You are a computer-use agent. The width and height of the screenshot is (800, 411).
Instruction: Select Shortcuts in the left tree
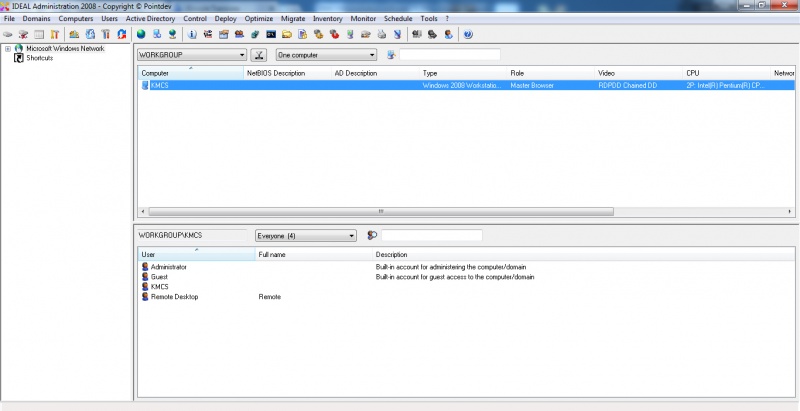(39, 58)
